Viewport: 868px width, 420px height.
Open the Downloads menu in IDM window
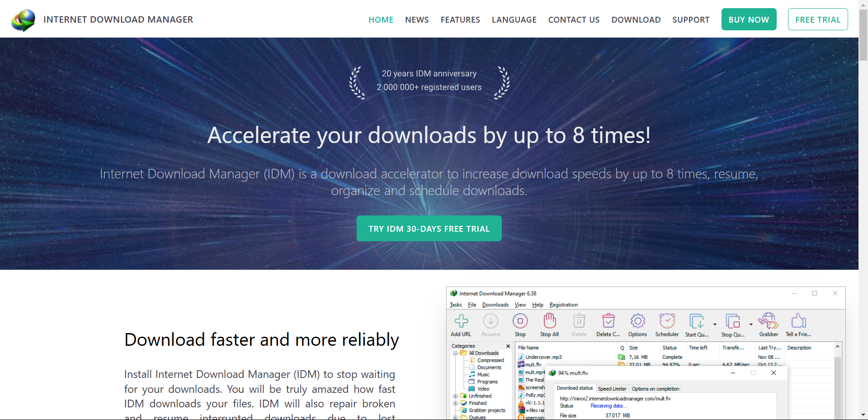tap(495, 305)
